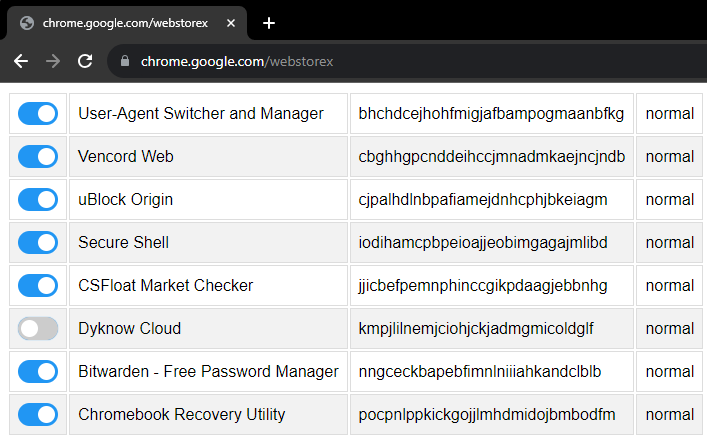The image size is (707, 441).
Task: Select the Vencord Web name cell
Action: 208,156
